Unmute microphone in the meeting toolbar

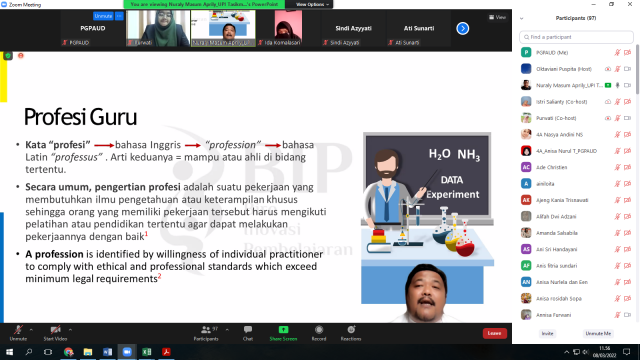[x=18, y=333]
